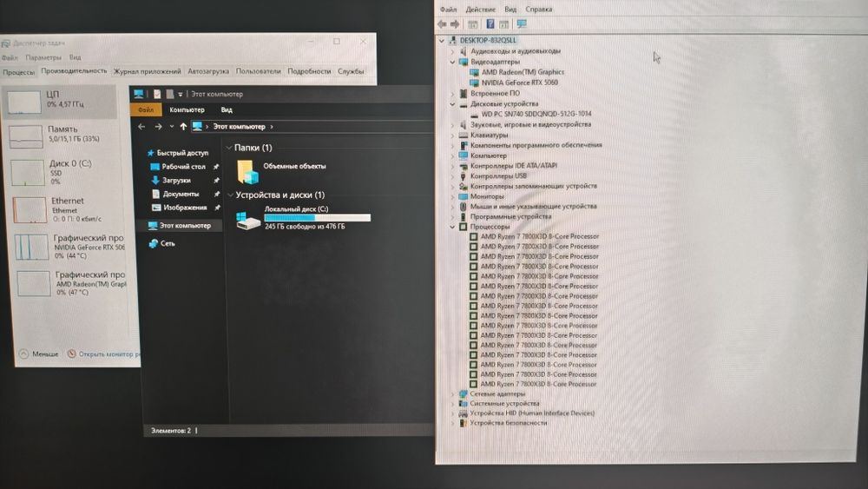Select Изображения in Explorer sidebar
The image size is (868, 489).
tap(180, 208)
